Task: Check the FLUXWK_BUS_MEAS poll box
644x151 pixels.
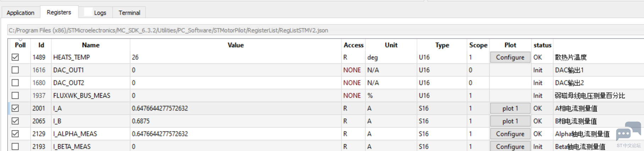Action: coord(15,95)
